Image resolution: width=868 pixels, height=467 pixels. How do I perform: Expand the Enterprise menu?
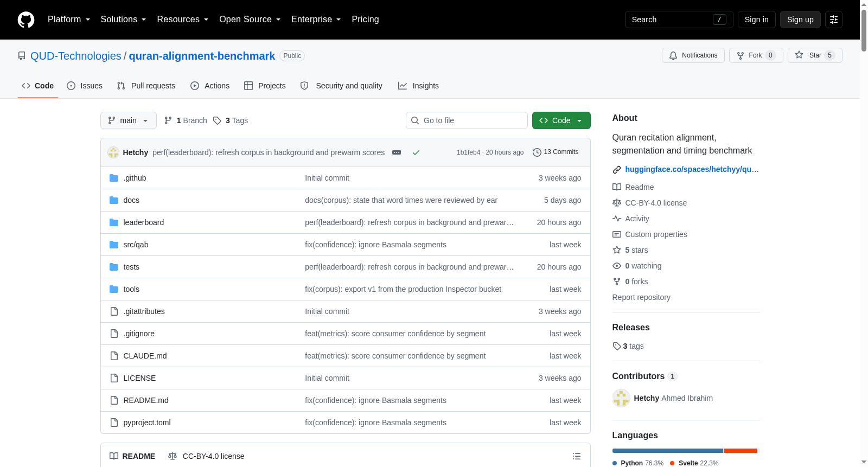[316, 20]
